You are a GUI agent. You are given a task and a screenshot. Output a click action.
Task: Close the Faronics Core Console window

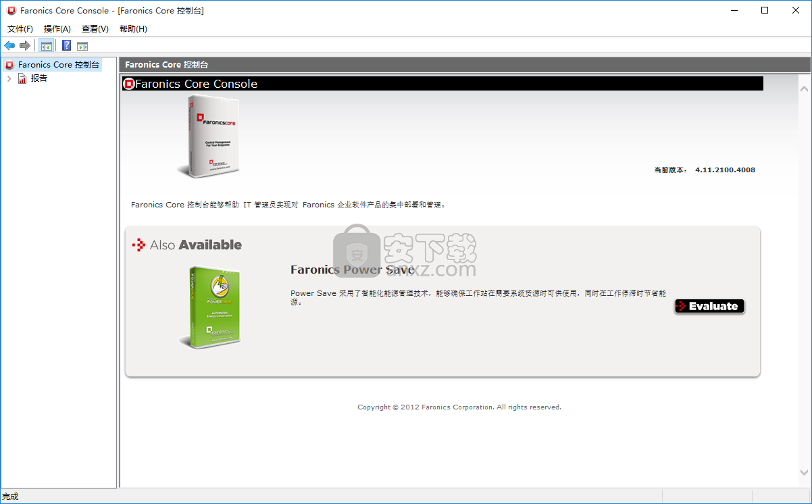(x=796, y=10)
